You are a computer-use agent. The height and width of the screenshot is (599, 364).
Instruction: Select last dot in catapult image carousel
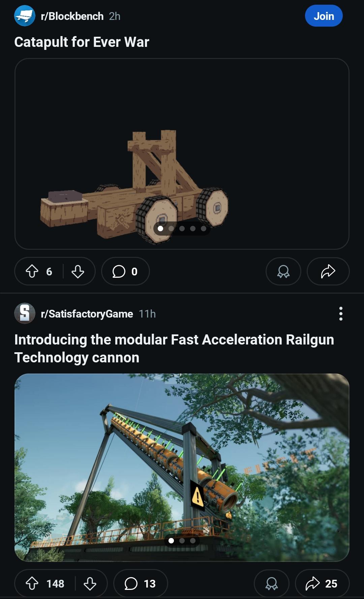pyautogui.click(x=204, y=229)
